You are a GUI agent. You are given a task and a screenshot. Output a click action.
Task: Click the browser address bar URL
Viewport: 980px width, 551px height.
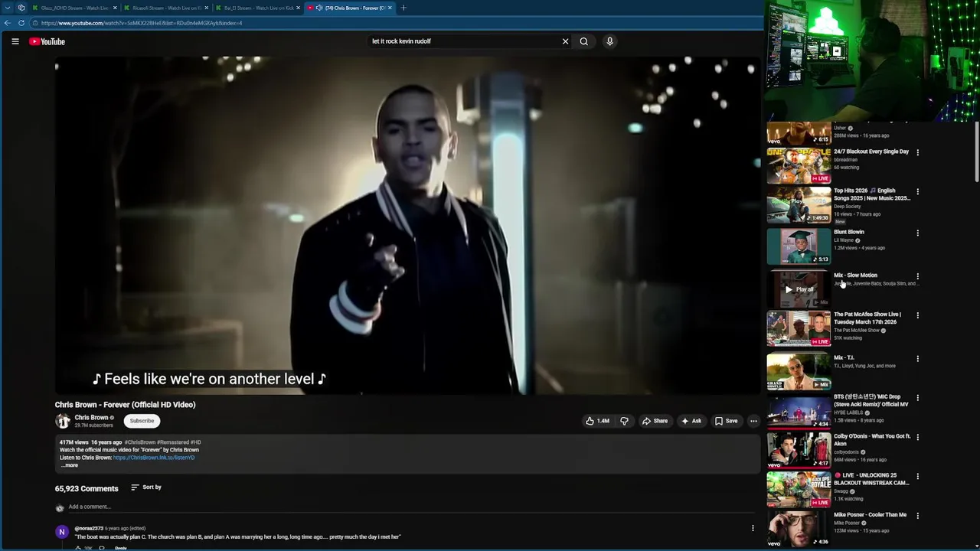[142, 23]
